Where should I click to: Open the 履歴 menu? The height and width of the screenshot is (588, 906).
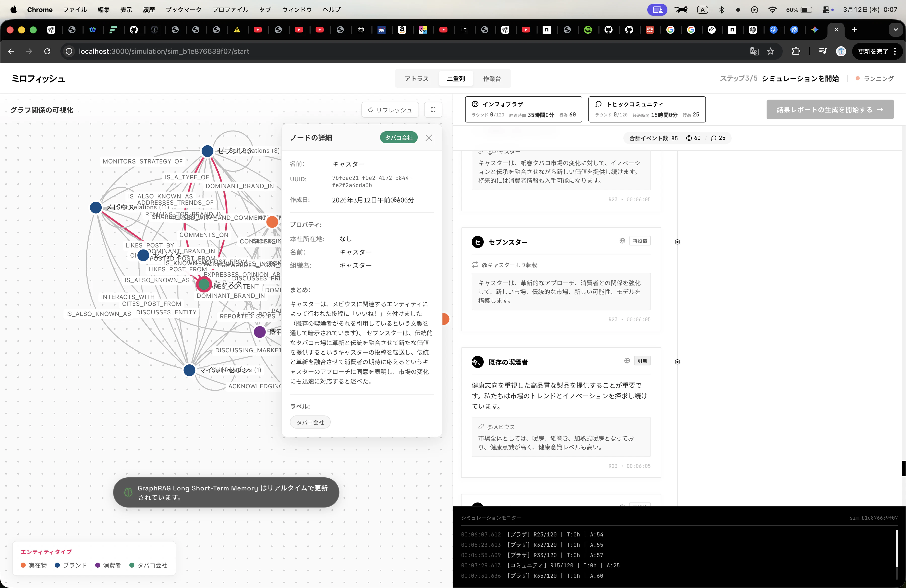point(149,10)
